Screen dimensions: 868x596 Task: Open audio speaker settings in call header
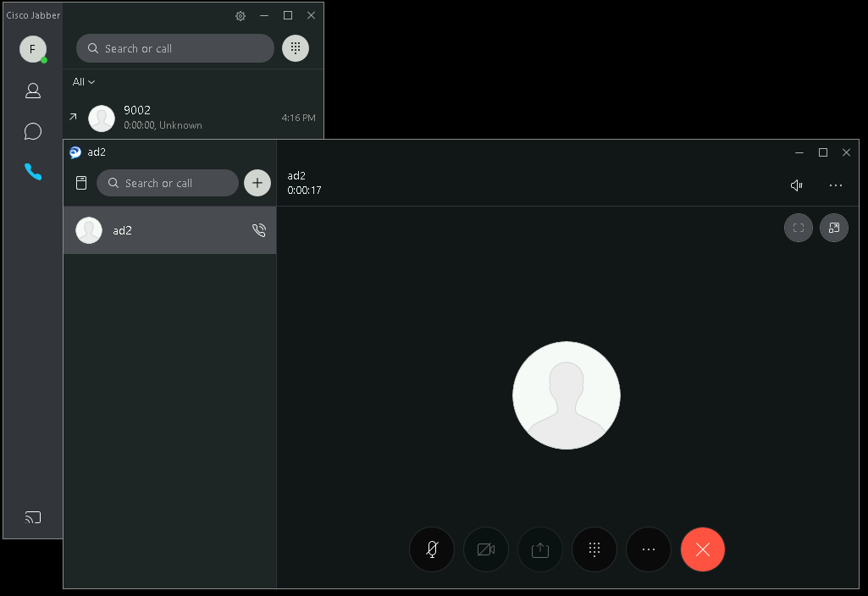click(796, 185)
